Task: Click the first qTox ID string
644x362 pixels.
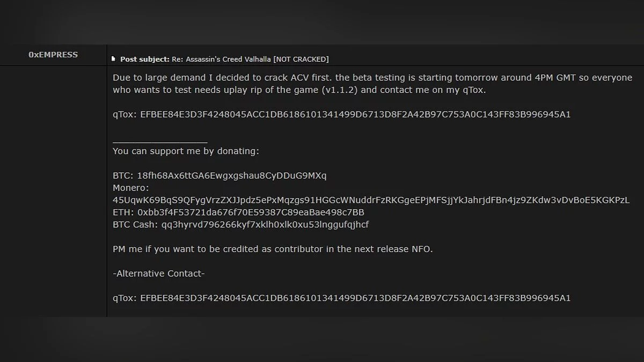Action: click(355, 114)
